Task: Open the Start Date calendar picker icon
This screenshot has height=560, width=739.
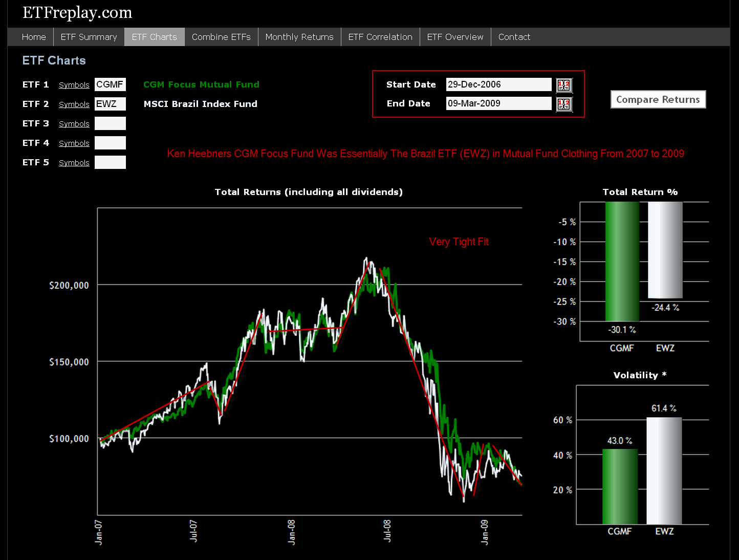Action: click(564, 85)
